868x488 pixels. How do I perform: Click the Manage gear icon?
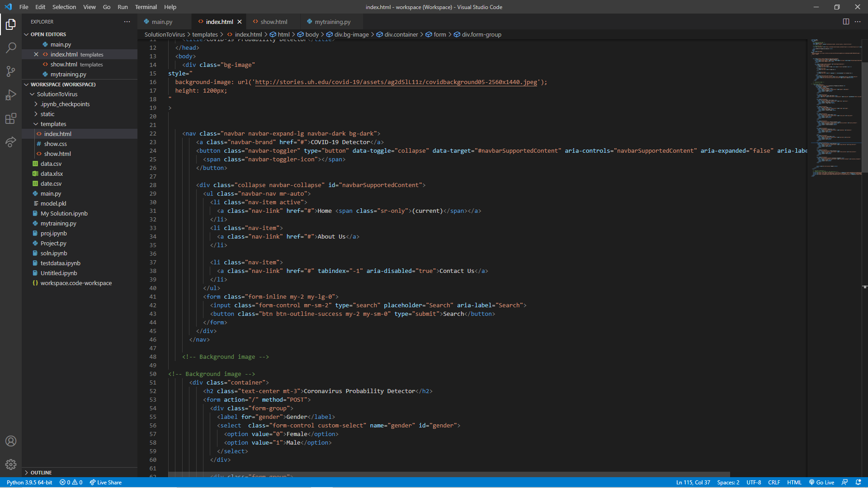click(11, 464)
